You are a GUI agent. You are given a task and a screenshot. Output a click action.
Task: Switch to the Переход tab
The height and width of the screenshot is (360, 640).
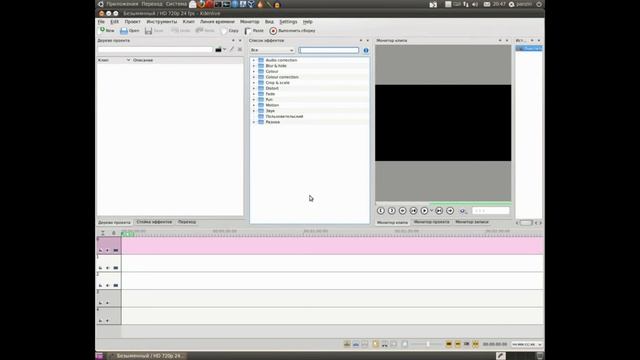tap(187, 222)
